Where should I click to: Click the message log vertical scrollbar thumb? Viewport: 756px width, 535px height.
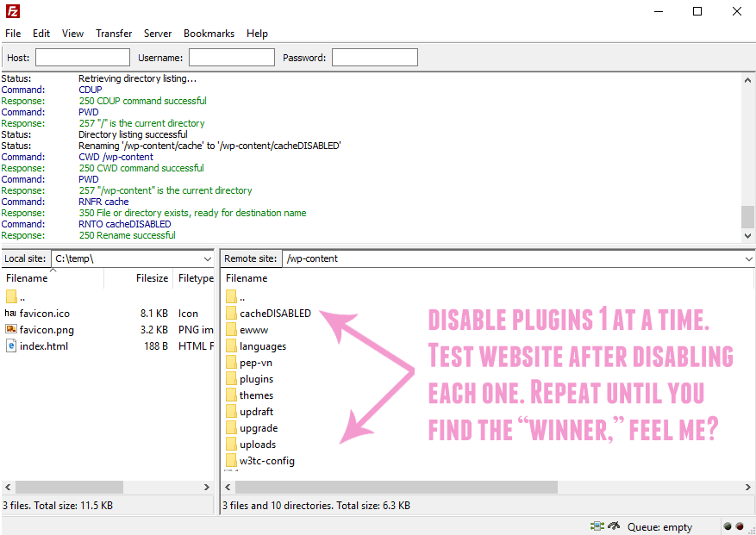747,217
